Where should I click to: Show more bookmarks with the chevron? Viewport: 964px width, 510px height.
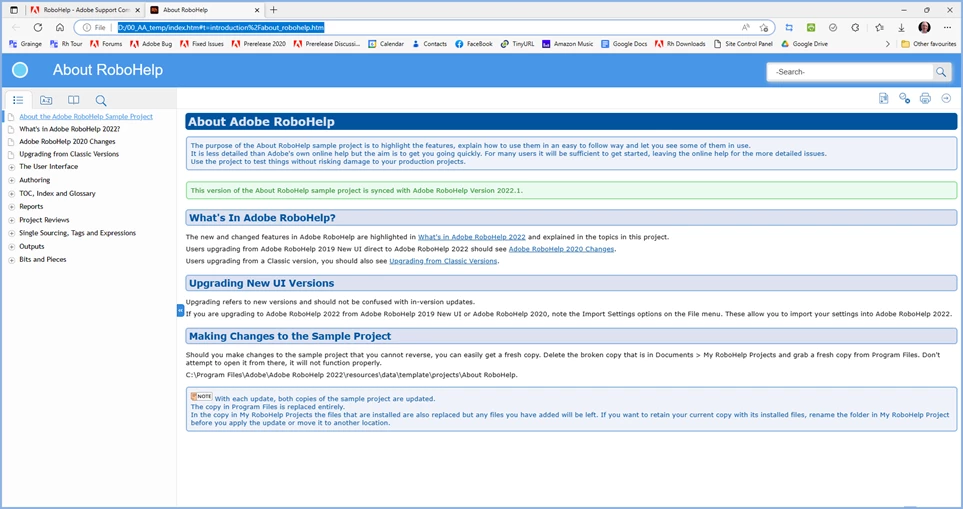click(887, 44)
